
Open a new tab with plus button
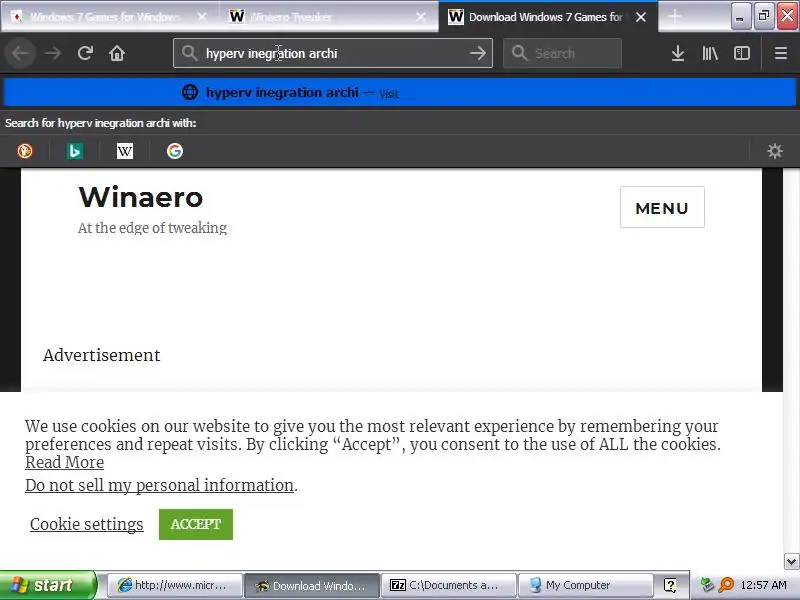click(674, 17)
